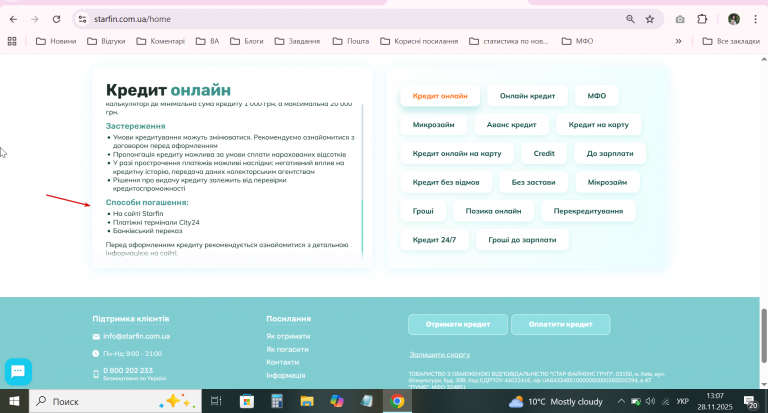Image resolution: width=768 pixels, height=413 pixels.
Task: Open the Як отримати footer link
Action: (x=288, y=336)
